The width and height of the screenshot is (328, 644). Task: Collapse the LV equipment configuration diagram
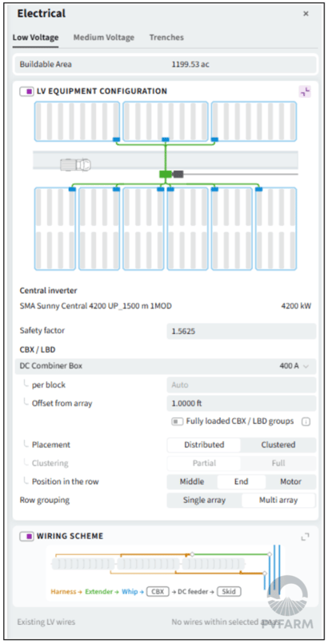[x=305, y=91]
